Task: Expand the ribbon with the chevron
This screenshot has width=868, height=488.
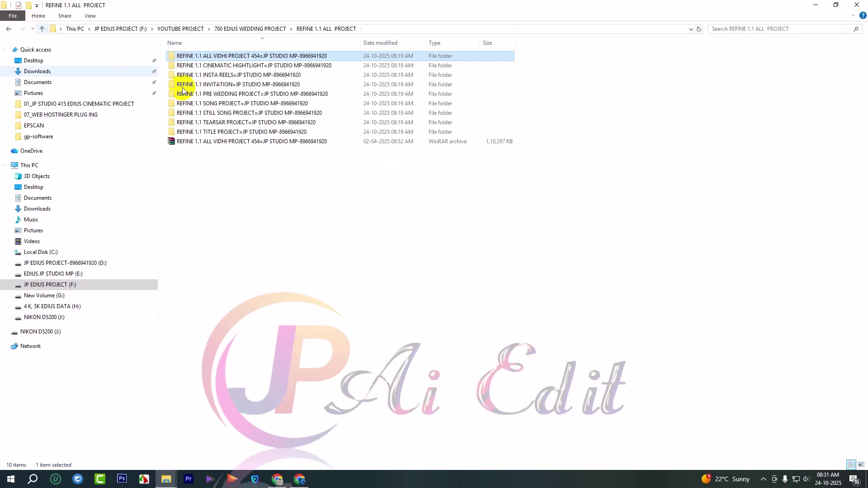Action: [853, 16]
